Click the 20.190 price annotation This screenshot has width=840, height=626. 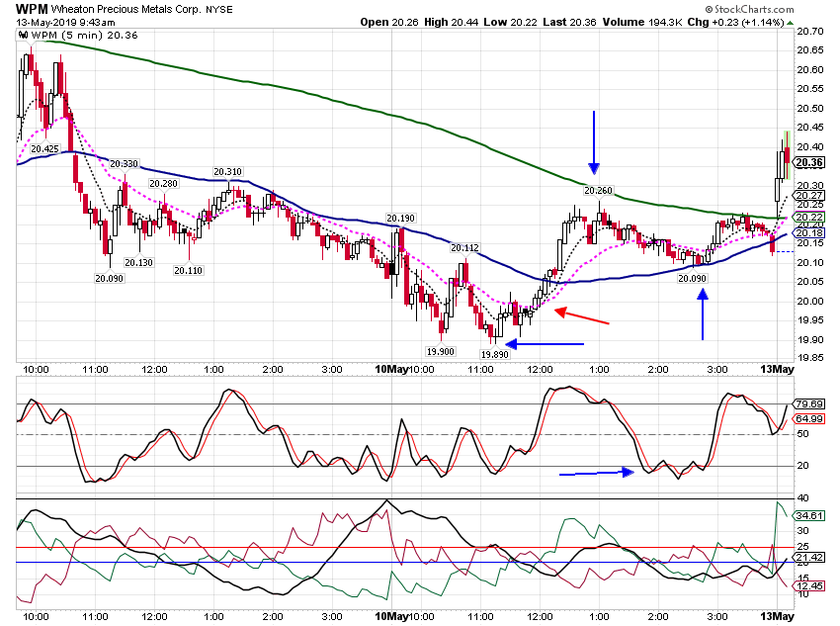(400, 219)
